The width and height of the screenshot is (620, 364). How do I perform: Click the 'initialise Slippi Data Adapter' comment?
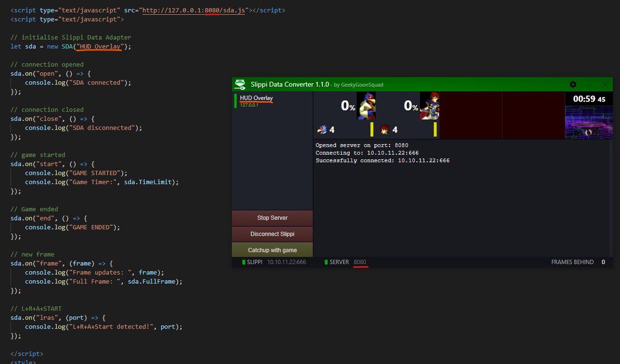point(71,37)
